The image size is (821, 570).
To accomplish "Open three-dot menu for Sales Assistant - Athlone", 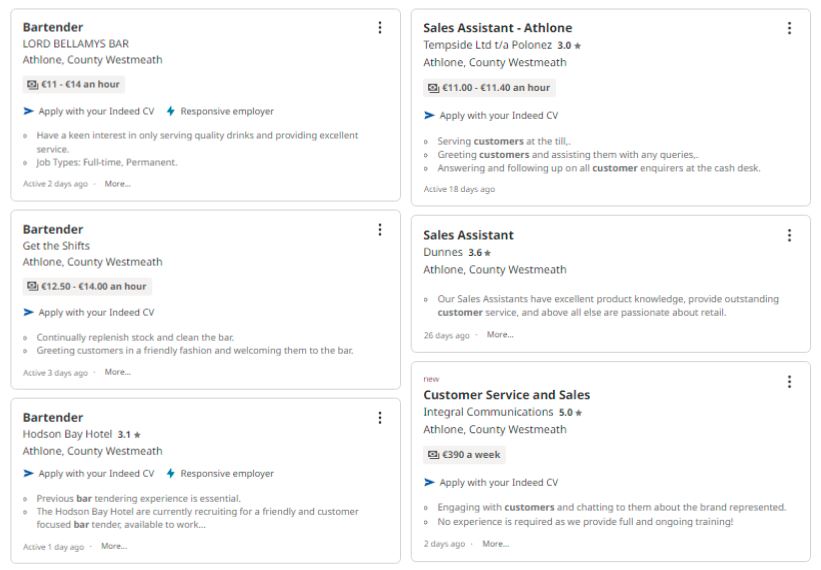I will coord(790,28).
